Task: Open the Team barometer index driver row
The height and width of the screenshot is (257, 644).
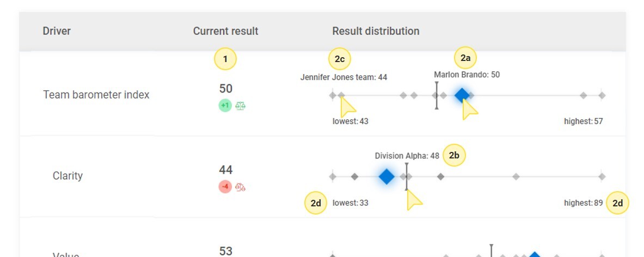Action: click(x=96, y=95)
